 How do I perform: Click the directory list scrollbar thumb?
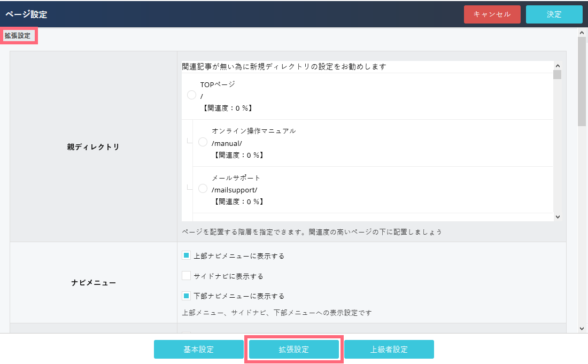(558, 74)
